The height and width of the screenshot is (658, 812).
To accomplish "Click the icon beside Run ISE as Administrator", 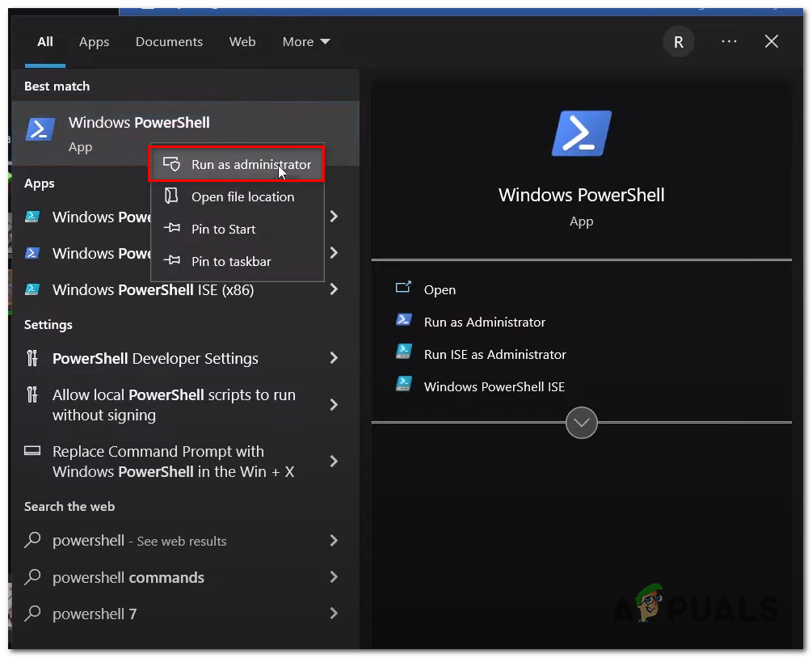I will click(x=403, y=352).
